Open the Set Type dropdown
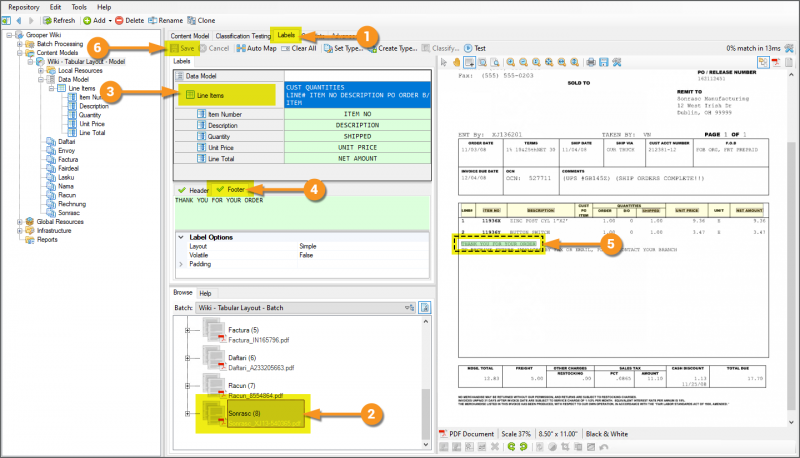Image resolution: width=800 pixels, height=458 pixels. pyautogui.click(x=347, y=48)
